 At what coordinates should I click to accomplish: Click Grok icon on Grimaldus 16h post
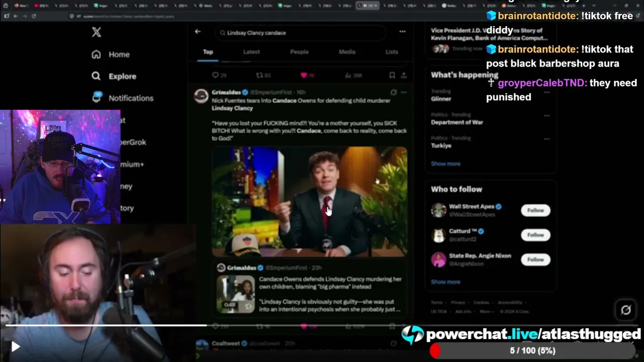pyautogui.click(x=393, y=93)
